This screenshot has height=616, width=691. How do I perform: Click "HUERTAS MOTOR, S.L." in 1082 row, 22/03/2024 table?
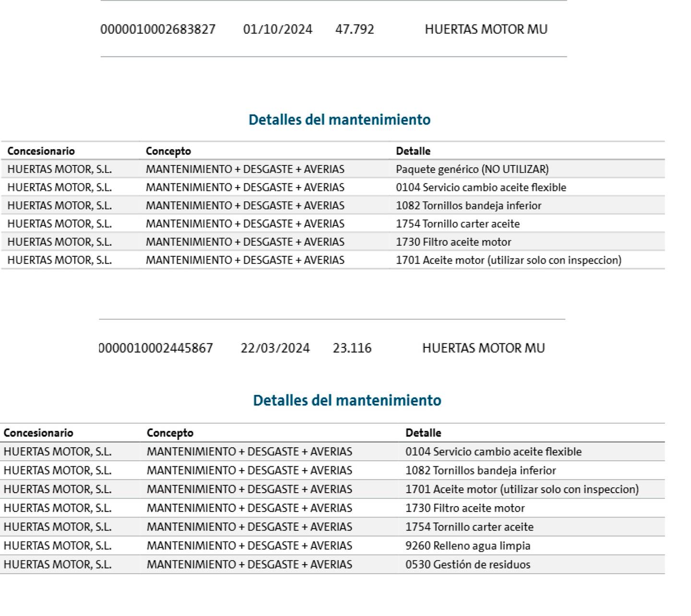coord(58,471)
